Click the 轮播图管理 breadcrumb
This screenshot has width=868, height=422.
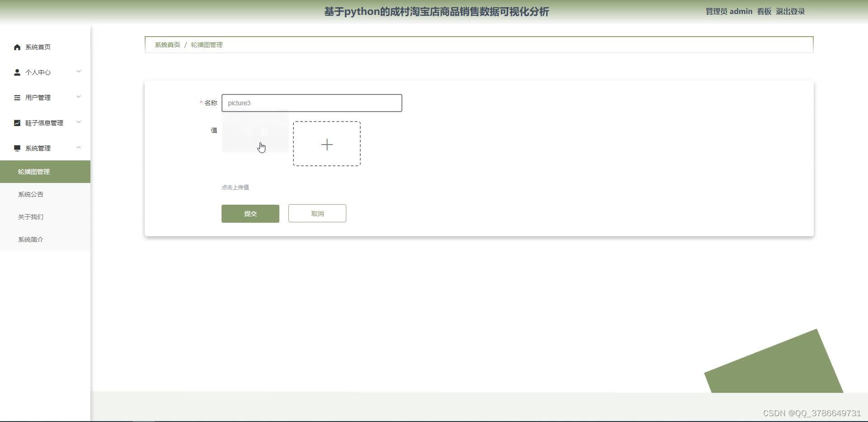[207, 45]
